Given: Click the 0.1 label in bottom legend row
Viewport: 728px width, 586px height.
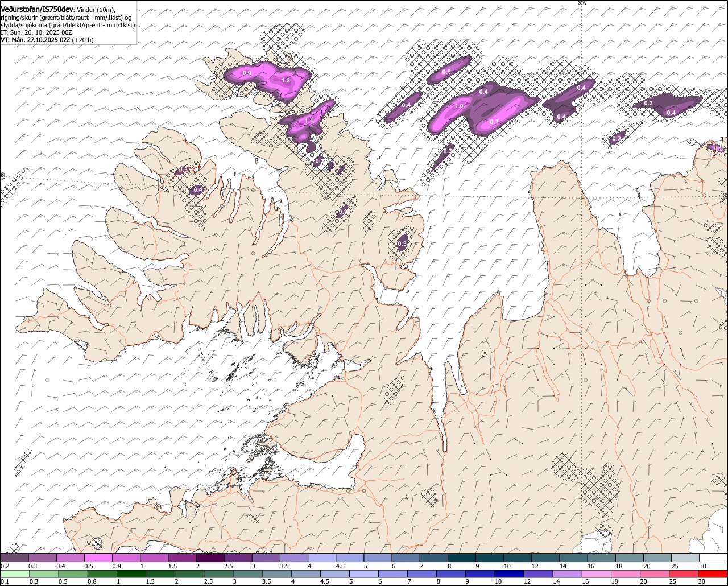Looking at the screenshot, I should [x=5, y=581].
